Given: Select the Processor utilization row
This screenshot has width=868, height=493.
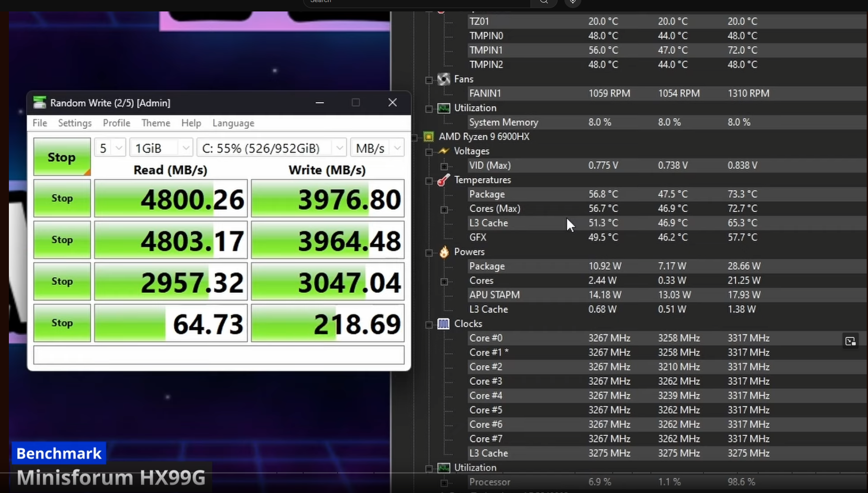Looking at the screenshot, I should (667, 482).
